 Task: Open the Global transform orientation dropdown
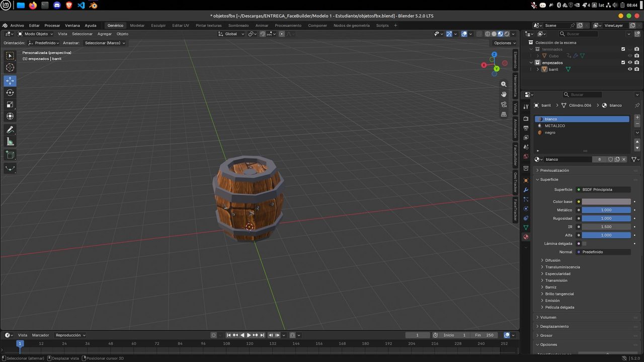[231, 34]
